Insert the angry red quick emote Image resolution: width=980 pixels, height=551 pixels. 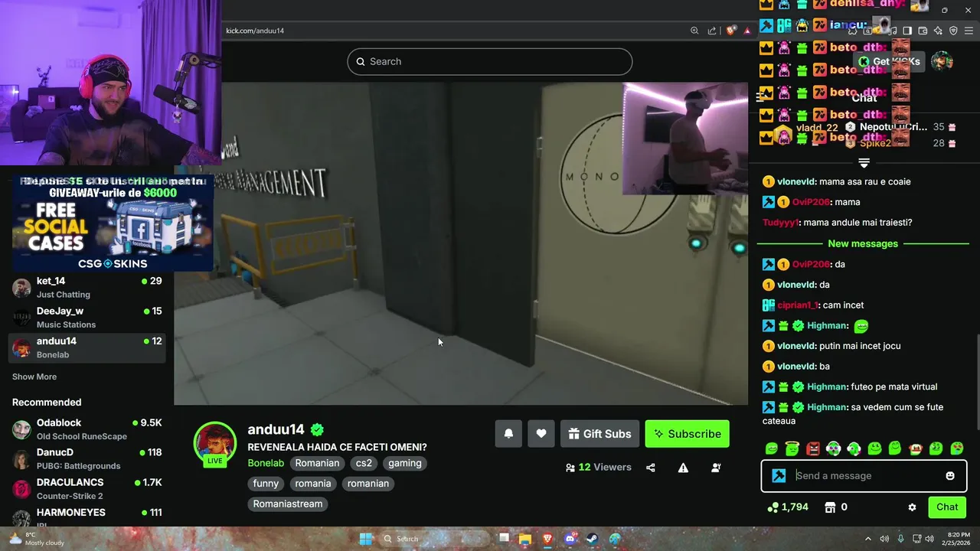[x=813, y=448]
